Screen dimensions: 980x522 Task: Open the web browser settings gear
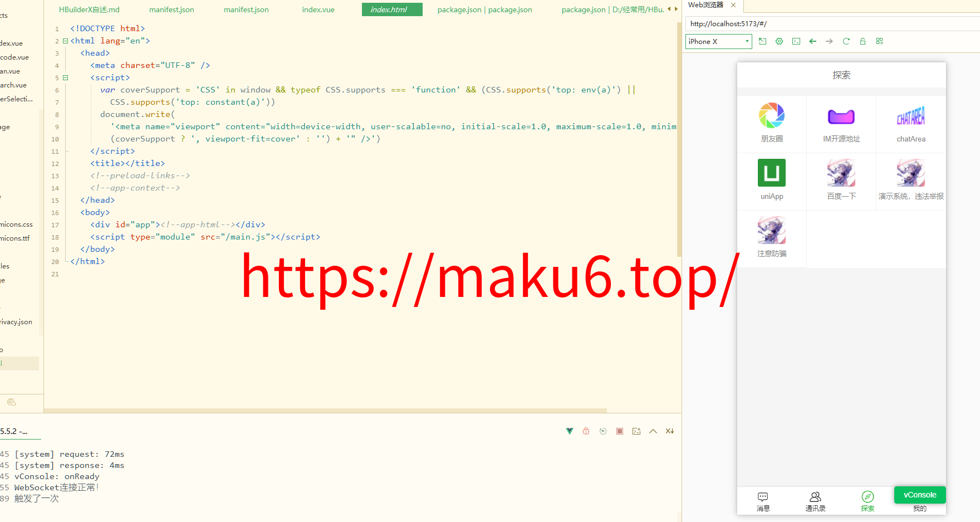pyautogui.click(x=780, y=41)
